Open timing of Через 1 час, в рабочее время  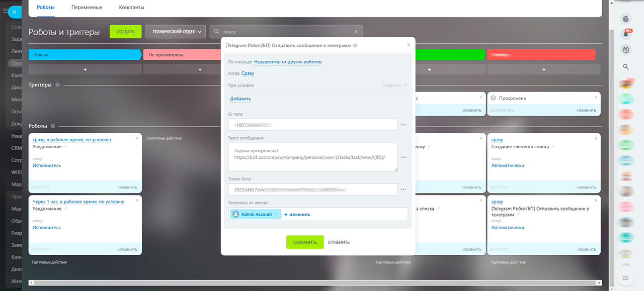78,202
